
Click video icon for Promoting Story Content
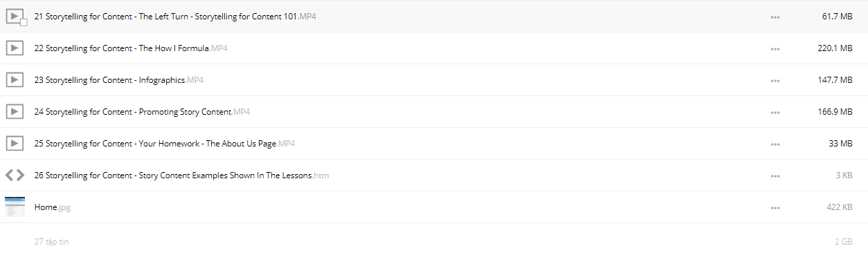[15, 111]
